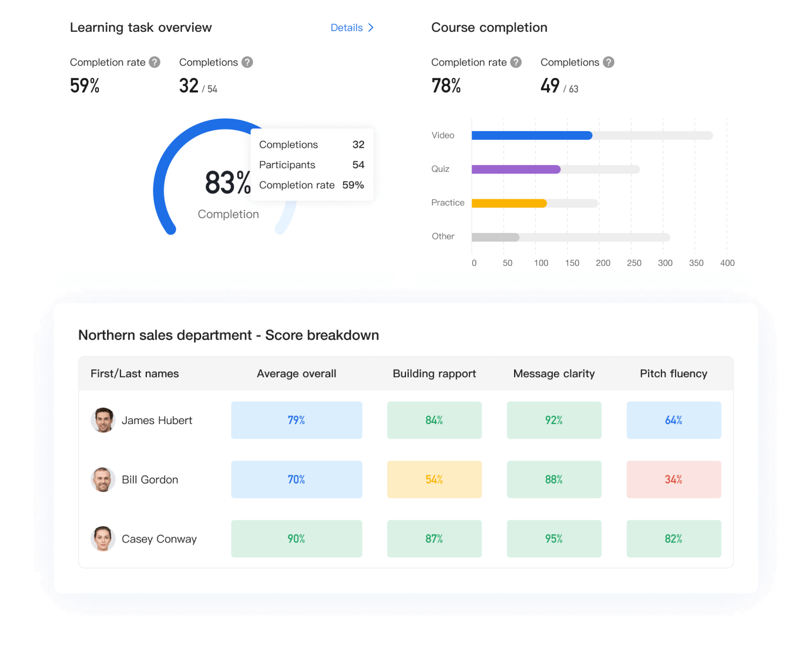Image resolution: width=812 pixels, height=645 pixels.
Task: Click Bill Gordon's 54% Building rapport cell
Action: coord(434,479)
